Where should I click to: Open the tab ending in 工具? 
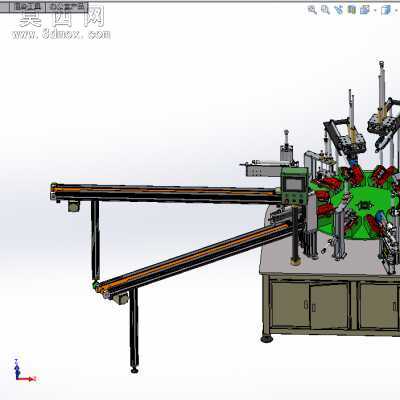pyautogui.click(x=27, y=7)
